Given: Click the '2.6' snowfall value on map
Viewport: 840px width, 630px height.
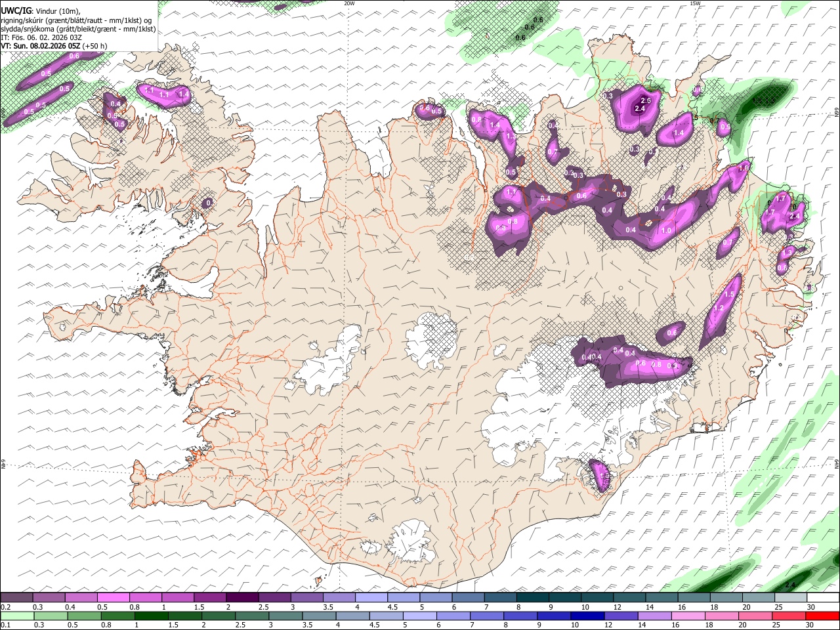Looking at the screenshot, I should [645, 100].
